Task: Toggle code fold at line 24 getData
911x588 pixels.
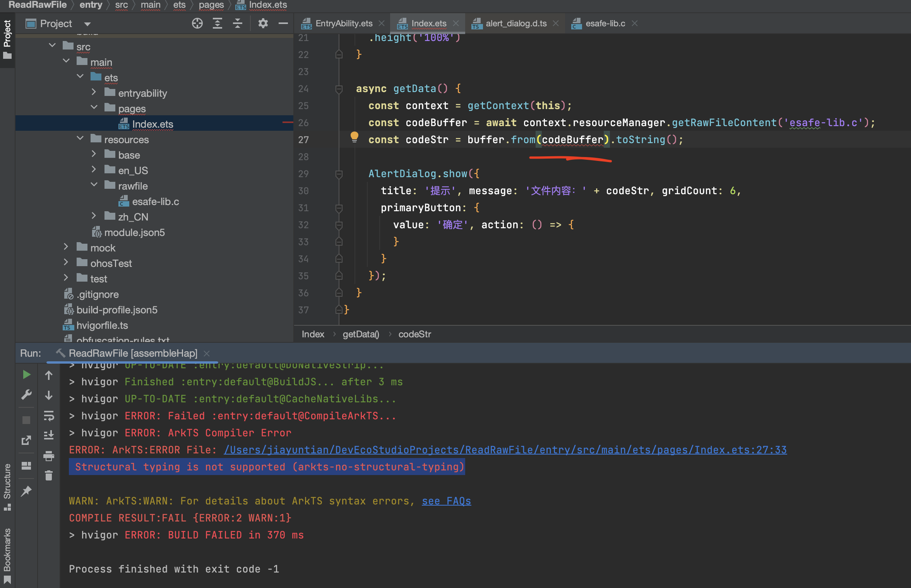Action: pyautogui.click(x=339, y=89)
